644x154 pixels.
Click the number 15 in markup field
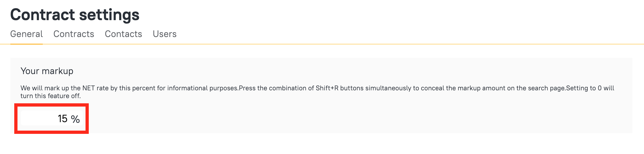[x=63, y=119]
